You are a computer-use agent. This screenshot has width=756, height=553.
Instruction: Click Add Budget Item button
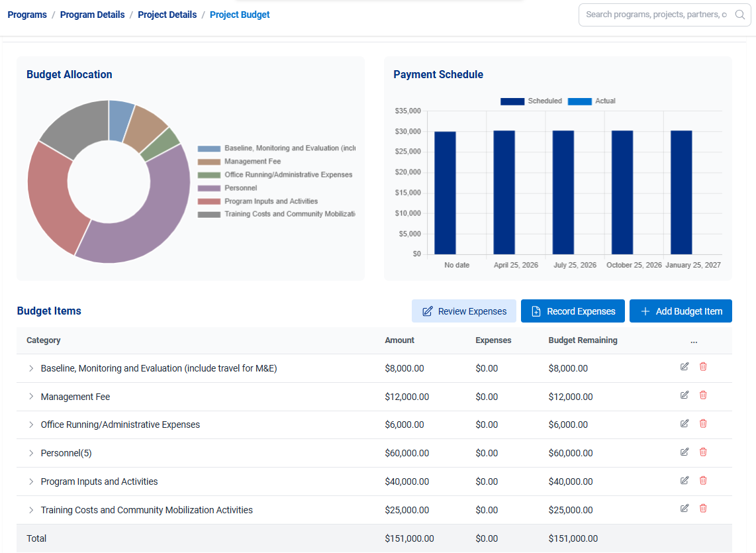(681, 311)
